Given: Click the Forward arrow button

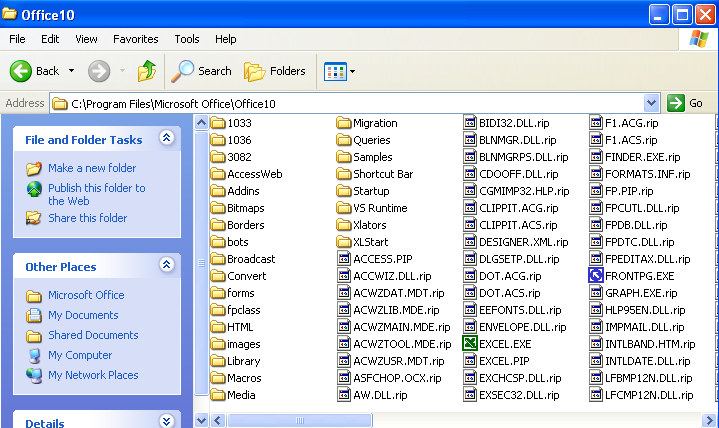Looking at the screenshot, I should coord(99,71).
